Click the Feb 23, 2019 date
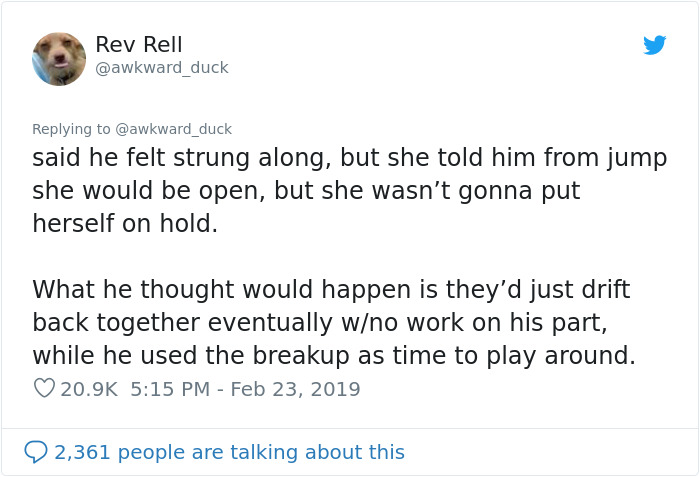The height and width of the screenshot is (477, 700). click(x=295, y=389)
